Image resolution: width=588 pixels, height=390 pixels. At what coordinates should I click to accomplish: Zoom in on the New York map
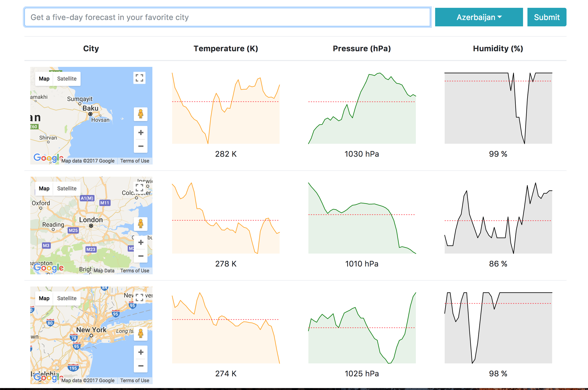(x=141, y=352)
